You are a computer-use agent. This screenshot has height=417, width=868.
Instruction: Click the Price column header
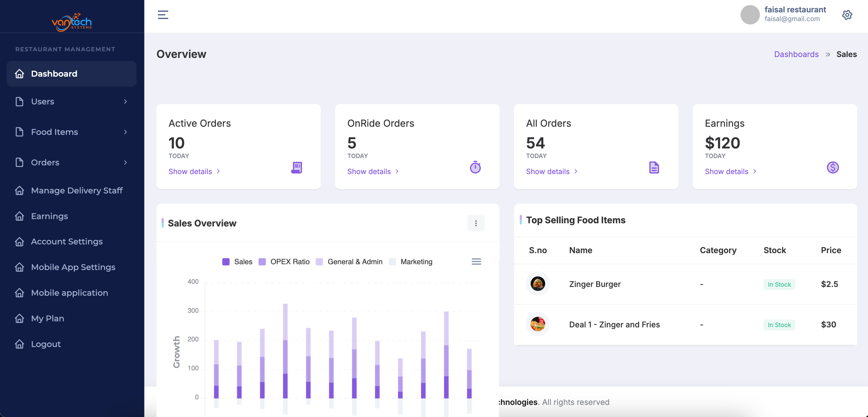[831, 250]
